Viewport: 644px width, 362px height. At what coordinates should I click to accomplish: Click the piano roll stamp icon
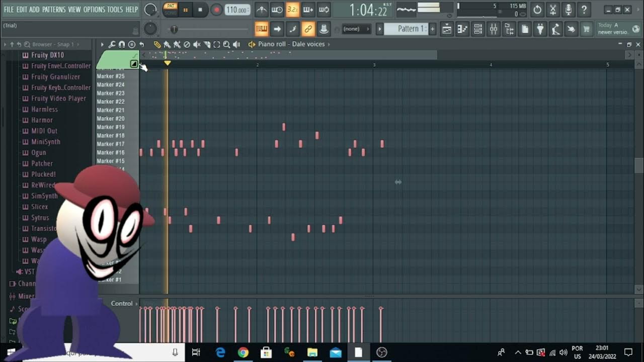132,44
